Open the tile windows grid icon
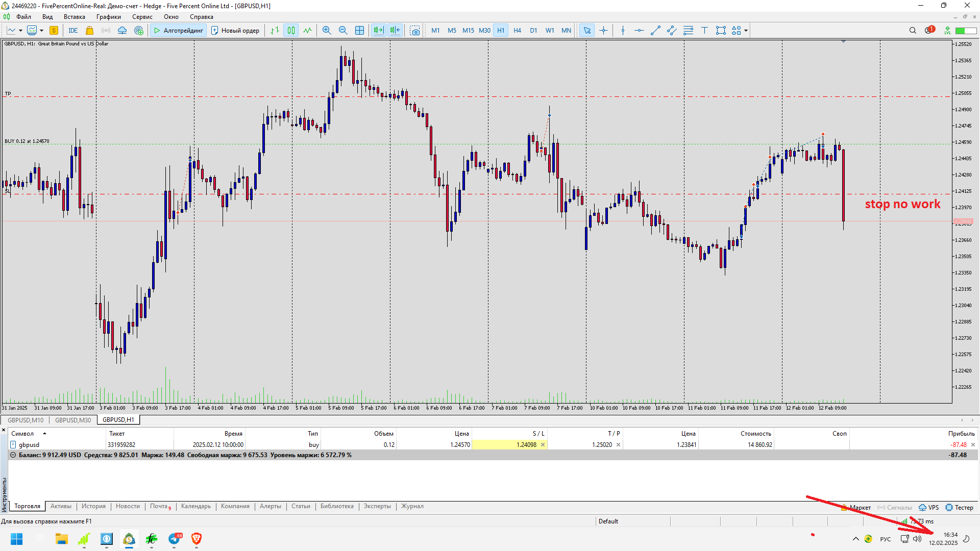980x551 pixels. [359, 31]
